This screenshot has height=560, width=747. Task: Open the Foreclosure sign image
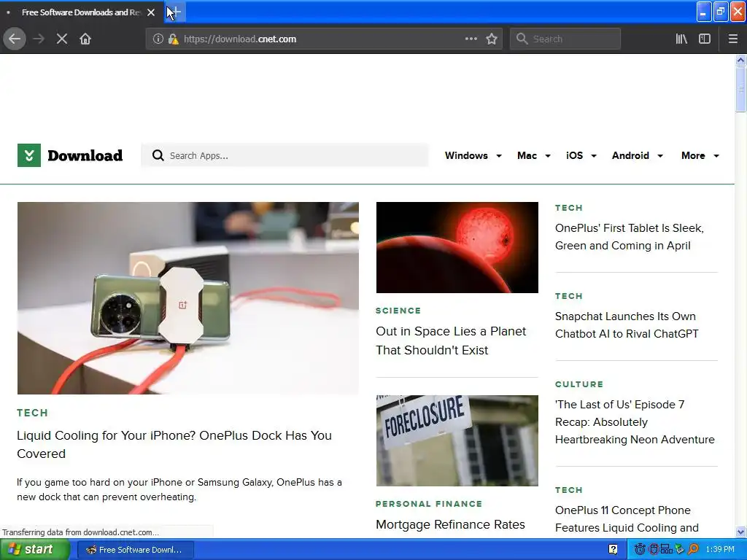tap(457, 440)
